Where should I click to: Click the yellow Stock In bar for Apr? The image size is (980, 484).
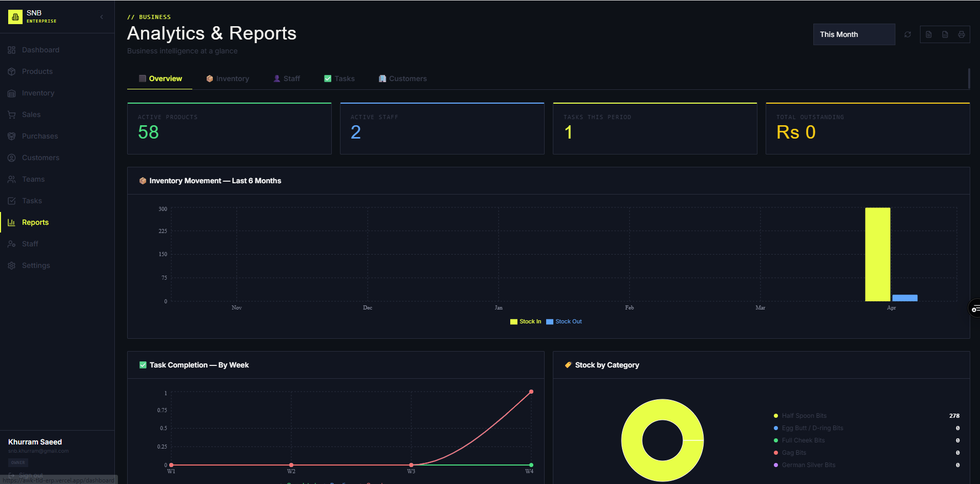coord(877,255)
